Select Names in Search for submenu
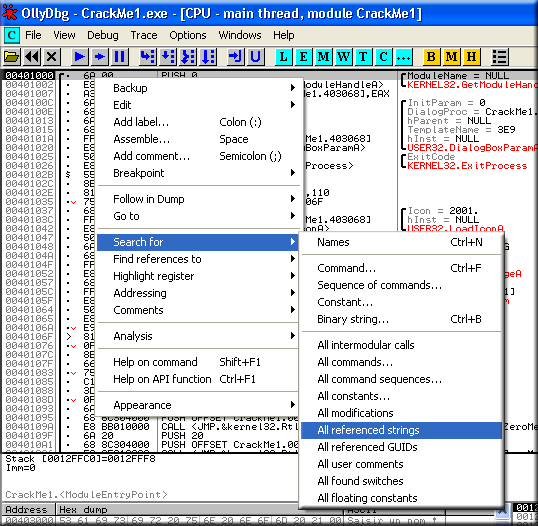The height and width of the screenshot is (526, 538). click(401, 242)
